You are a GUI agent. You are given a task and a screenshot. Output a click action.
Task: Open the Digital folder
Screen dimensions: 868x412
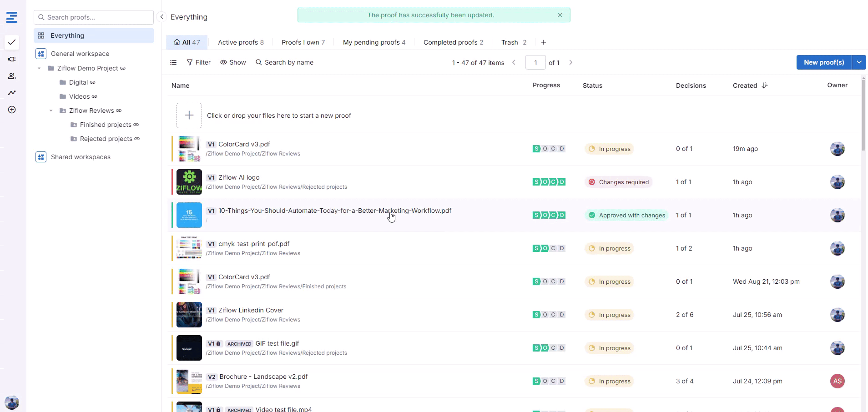click(x=78, y=82)
